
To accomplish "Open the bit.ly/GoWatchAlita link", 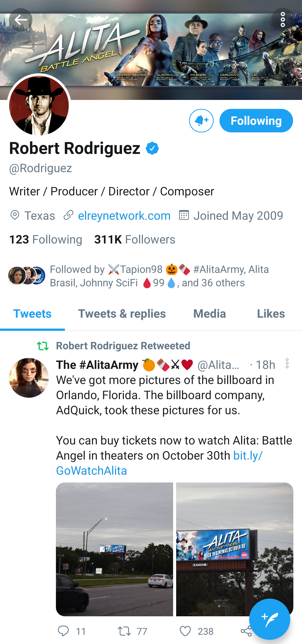I will pos(159,463).
